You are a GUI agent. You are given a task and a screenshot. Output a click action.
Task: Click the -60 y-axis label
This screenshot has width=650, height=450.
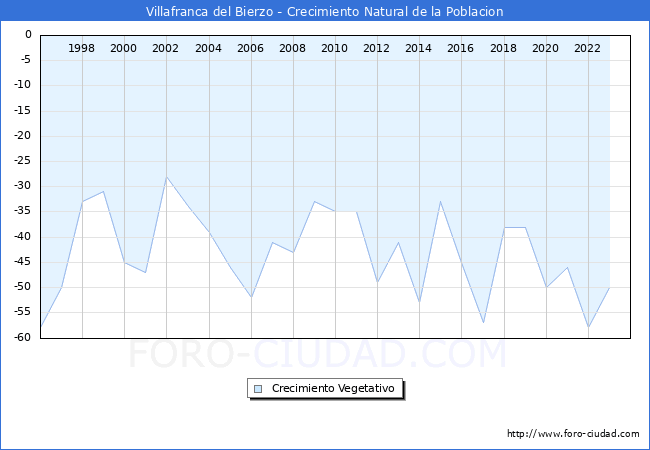tap(22, 337)
